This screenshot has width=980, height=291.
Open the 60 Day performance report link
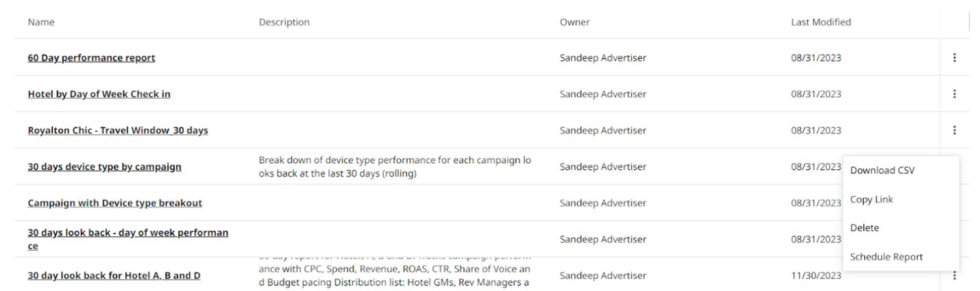point(91,58)
